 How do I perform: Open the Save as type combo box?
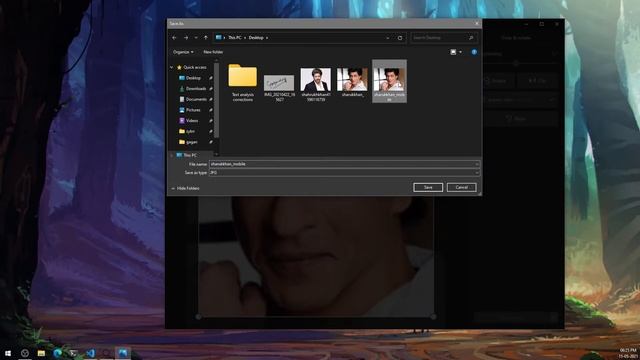tap(344, 173)
